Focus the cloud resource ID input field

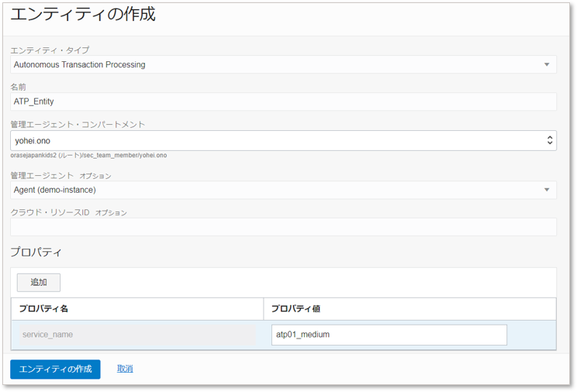tap(282, 227)
